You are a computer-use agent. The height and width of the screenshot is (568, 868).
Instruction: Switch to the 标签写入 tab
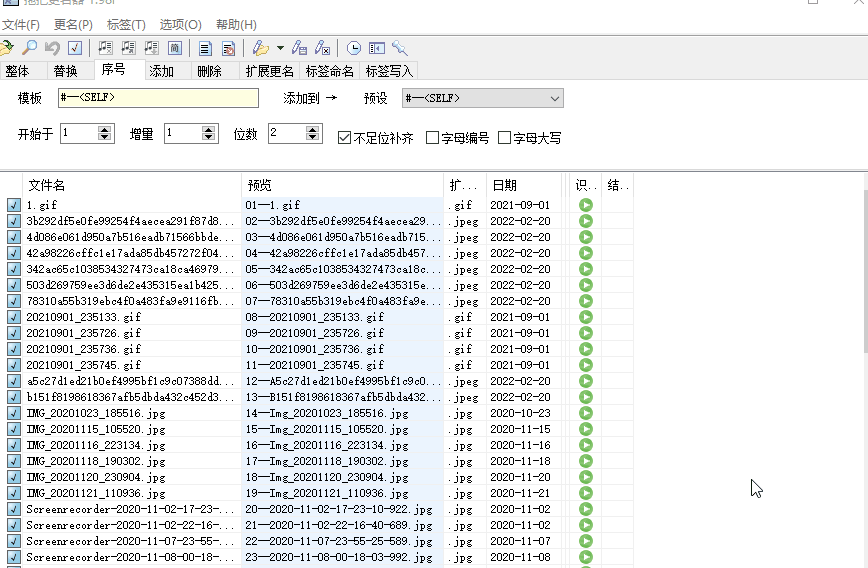point(389,71)
